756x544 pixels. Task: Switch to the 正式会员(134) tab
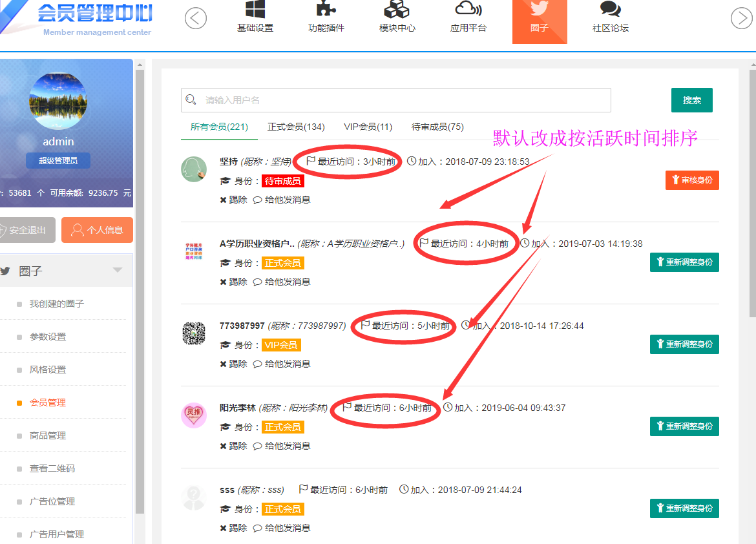(296, 127)
